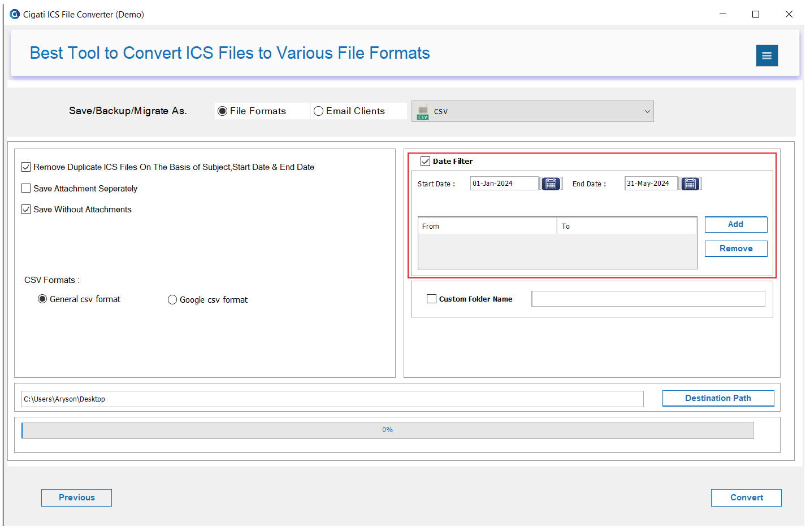810x532 pixels.
Task: Click the Custom Folder Name text field
Action: 648,299
